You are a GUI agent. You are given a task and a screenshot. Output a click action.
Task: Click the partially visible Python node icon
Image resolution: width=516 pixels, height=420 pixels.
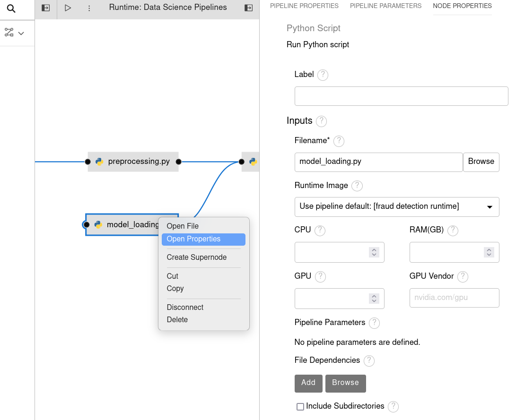click(x=253, y=162)
